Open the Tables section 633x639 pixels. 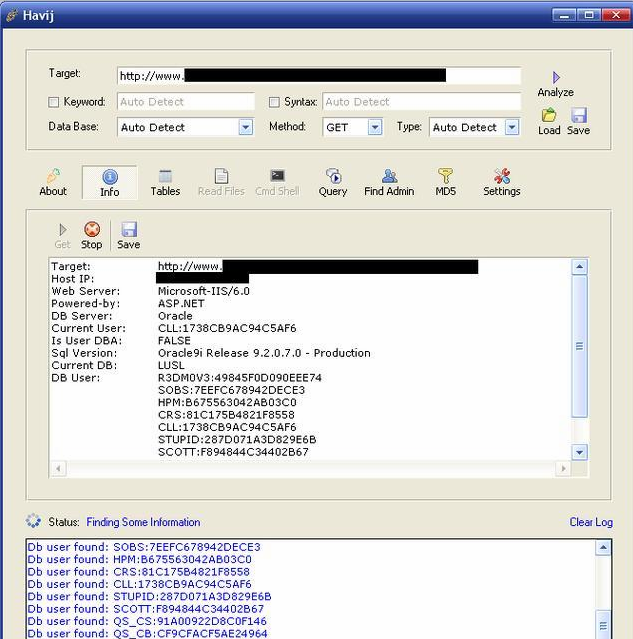point(165,182)
